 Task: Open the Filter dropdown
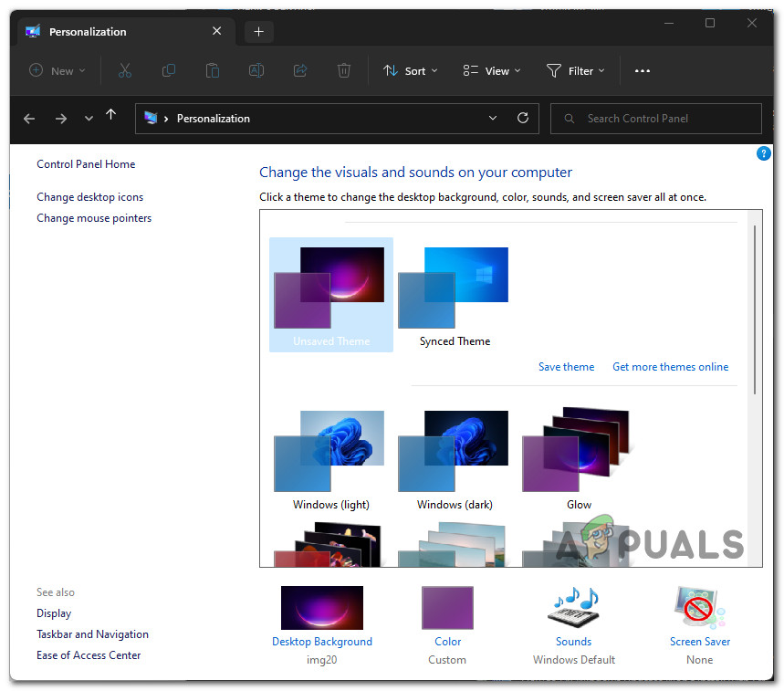coord(576,71)
